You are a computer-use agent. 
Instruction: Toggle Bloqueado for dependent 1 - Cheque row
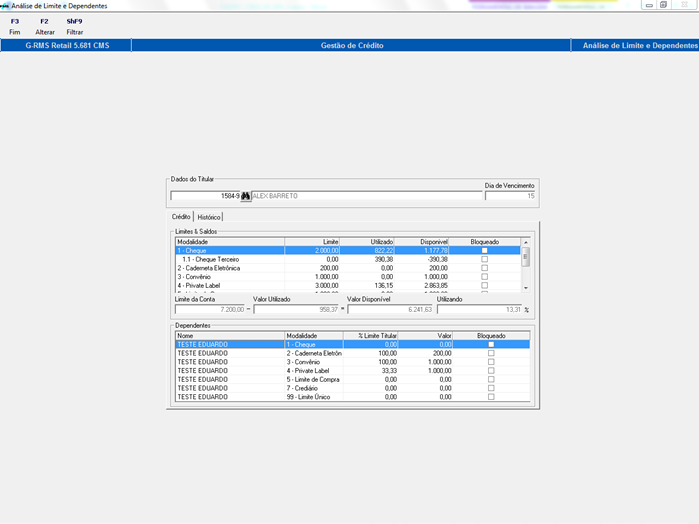point(491,344)
